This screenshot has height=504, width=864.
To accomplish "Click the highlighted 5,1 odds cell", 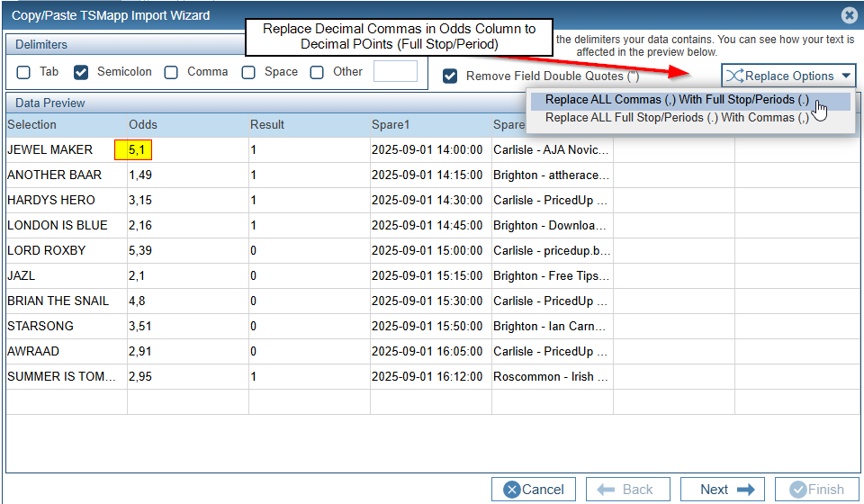I will point(134,149).
